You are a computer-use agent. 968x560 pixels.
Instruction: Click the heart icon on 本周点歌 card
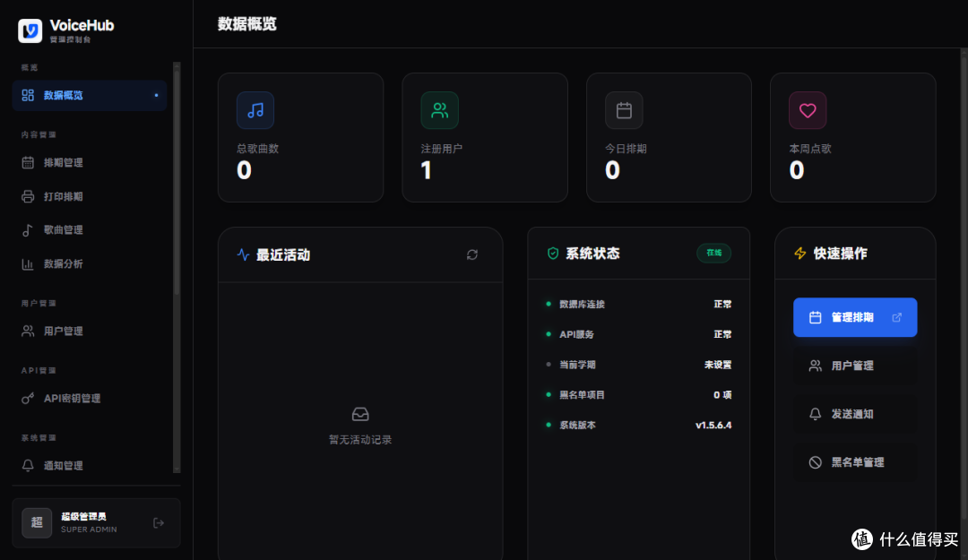[x=808, y=110]
